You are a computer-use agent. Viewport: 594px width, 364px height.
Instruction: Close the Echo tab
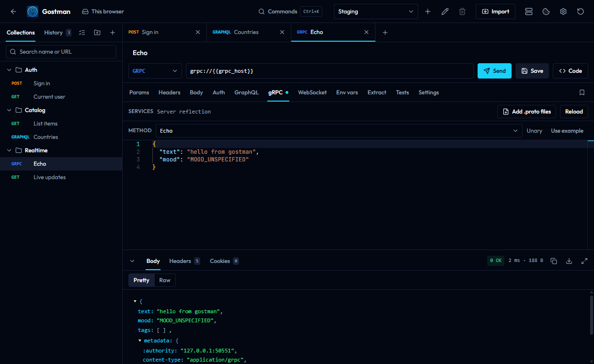pyautogui.click(x=366, y=32)
